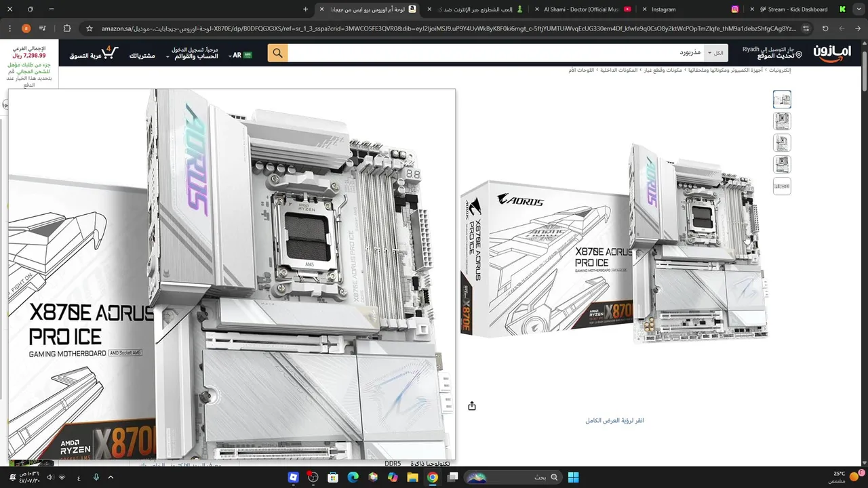Go to Amazon home via logo
This screenshot has width=868, height=488.
[831, 53]
